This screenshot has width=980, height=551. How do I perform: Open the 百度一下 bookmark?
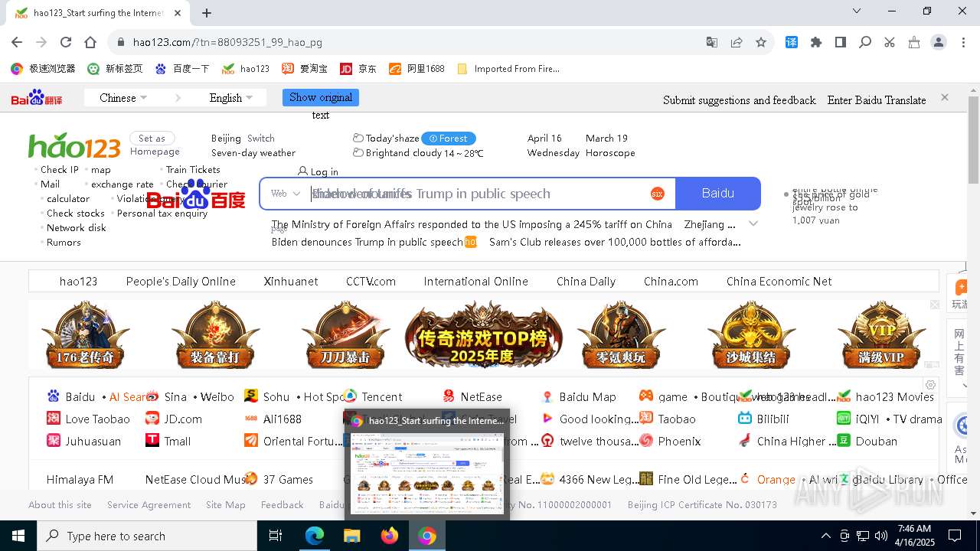(x=182, y=68)
